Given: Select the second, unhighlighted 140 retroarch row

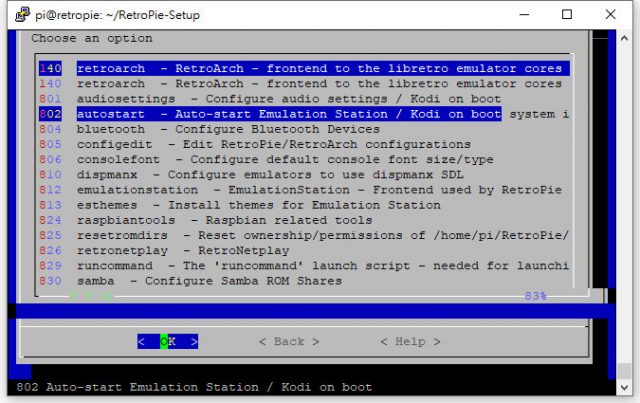Looking at the screenshot, I should [x=300, y=84].
